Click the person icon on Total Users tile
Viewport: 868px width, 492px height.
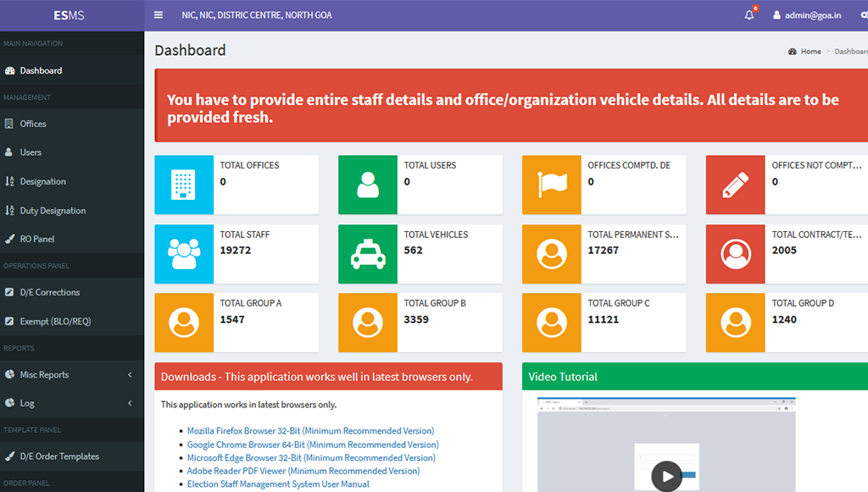pyautogui.click(x=367, y=185)
